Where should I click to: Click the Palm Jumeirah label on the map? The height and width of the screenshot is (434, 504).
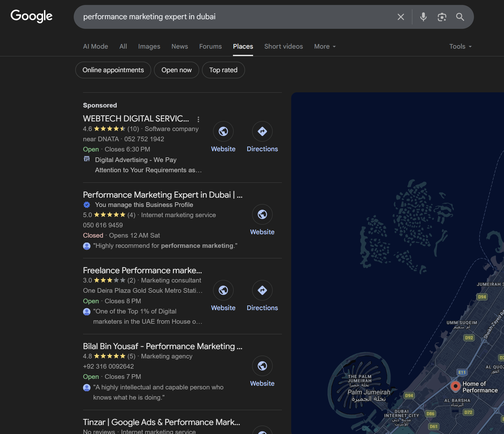pyautogui.click(x=369, y=392)
